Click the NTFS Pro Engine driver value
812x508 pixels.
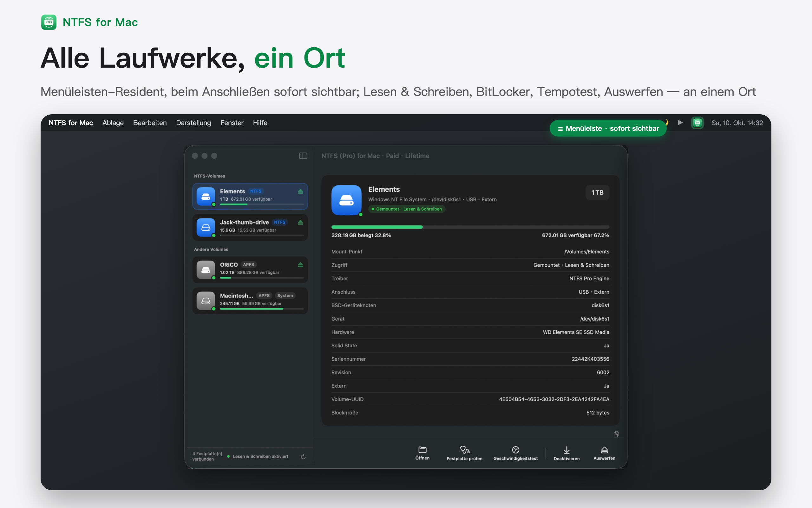click(x=589, y=278)
